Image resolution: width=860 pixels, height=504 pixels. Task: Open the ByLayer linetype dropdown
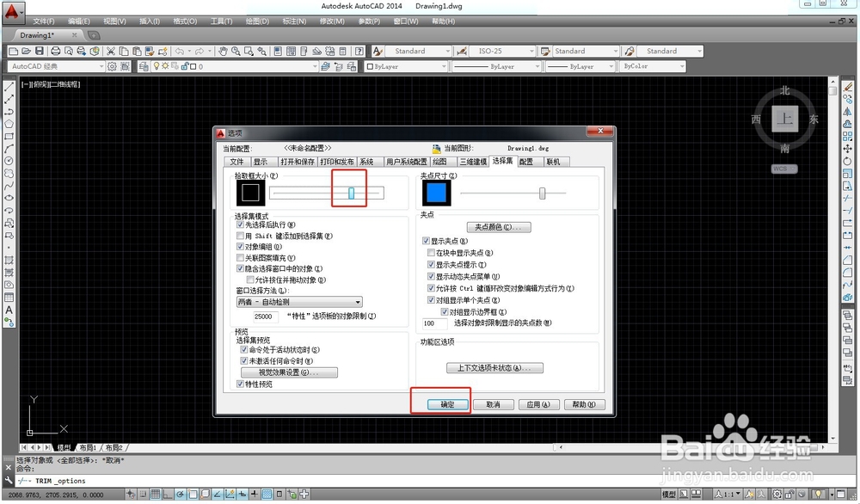tap(496, 66)
